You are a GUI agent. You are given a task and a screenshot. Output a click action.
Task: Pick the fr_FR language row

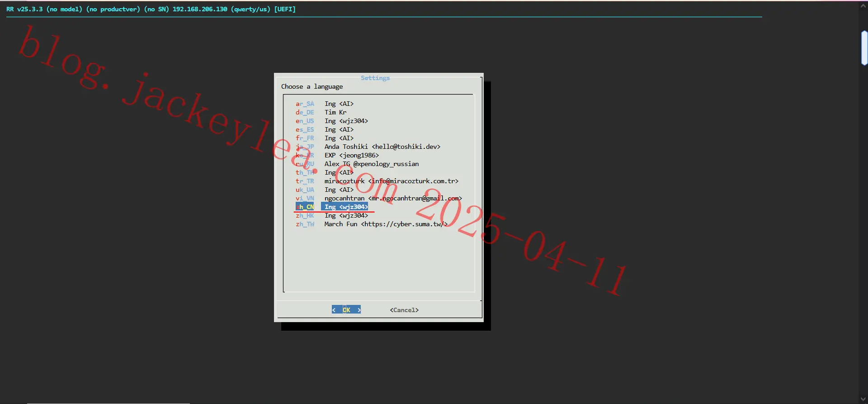click(325, 138)
